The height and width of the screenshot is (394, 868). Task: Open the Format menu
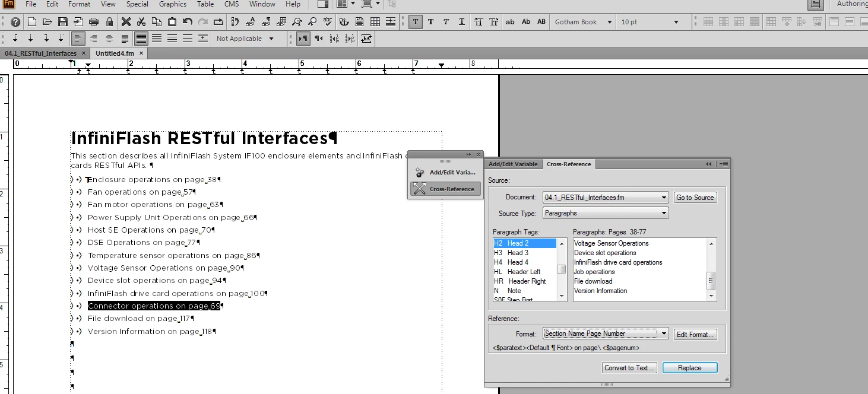tap(80, 4)
